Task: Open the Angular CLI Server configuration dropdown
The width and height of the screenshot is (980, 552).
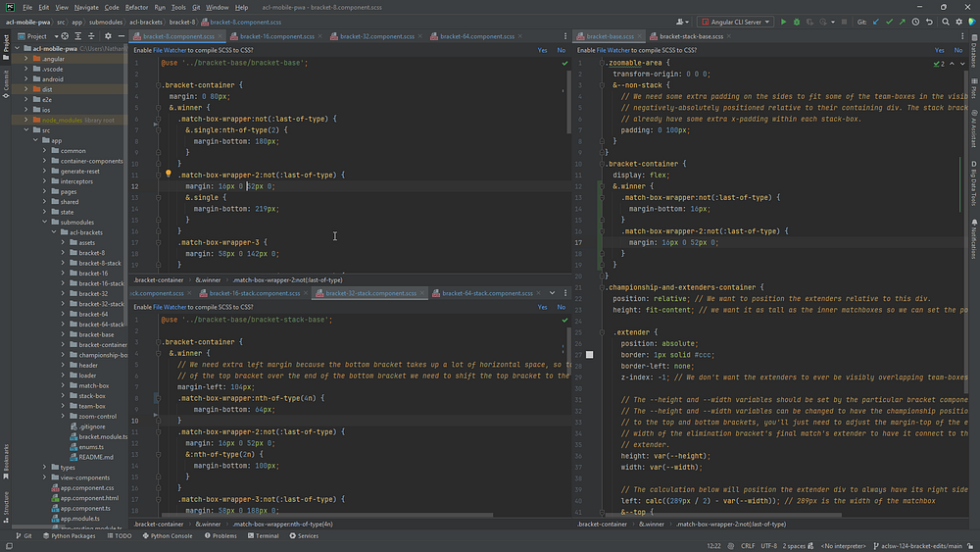Action: 735,21
